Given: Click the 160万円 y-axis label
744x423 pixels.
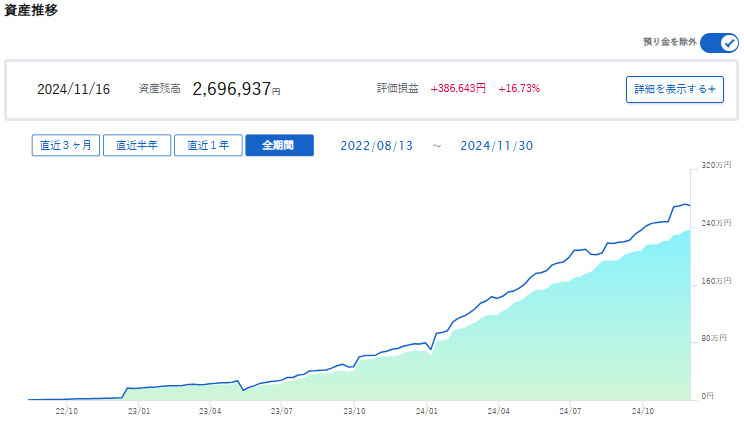Looking at the screenshot, I should [x=716, y=281].
